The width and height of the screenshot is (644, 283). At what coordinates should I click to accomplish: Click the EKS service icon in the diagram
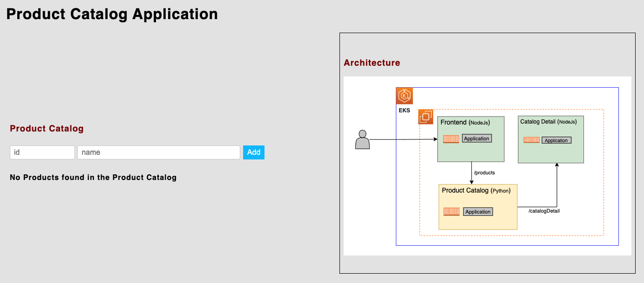pos(404,95)
